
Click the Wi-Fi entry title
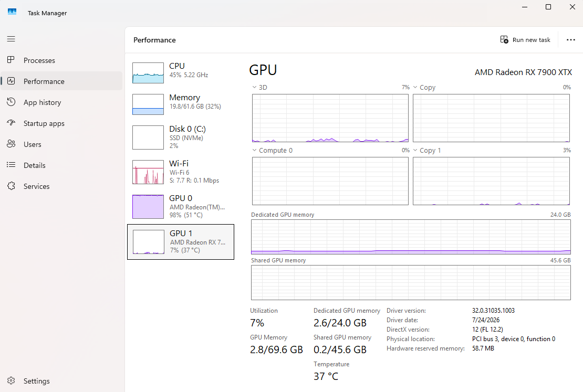tap(179, 164)
